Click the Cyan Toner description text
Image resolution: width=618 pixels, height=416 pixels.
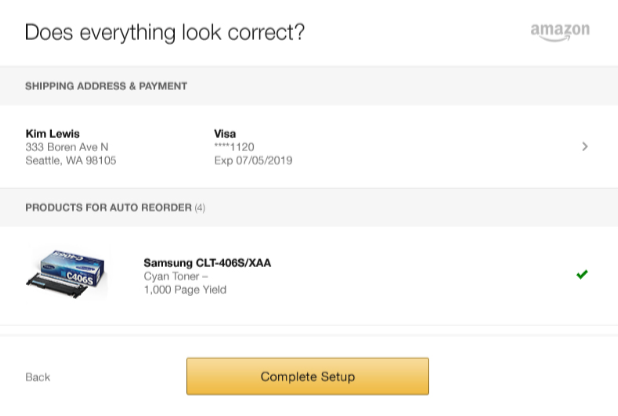tap(176, 276)
